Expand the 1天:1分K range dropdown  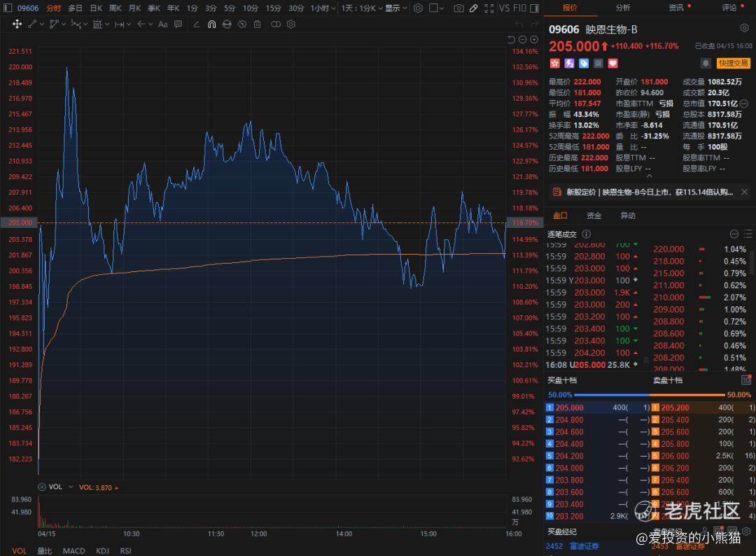(362, 8)
